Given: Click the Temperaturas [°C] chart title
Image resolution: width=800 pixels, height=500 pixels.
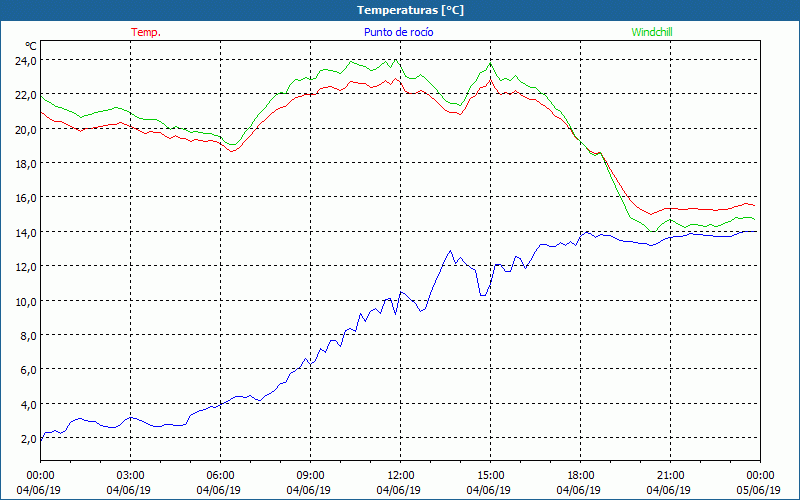Looking at the screenshot, I should tap(410, 10).
